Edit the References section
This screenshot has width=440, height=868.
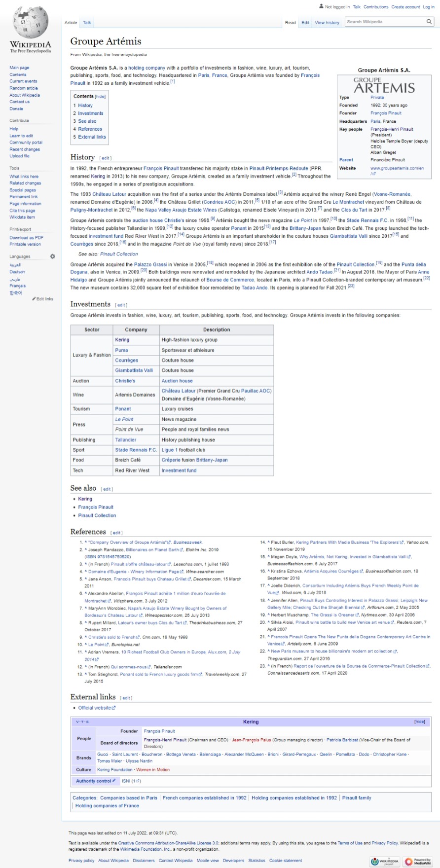point(116,533)
